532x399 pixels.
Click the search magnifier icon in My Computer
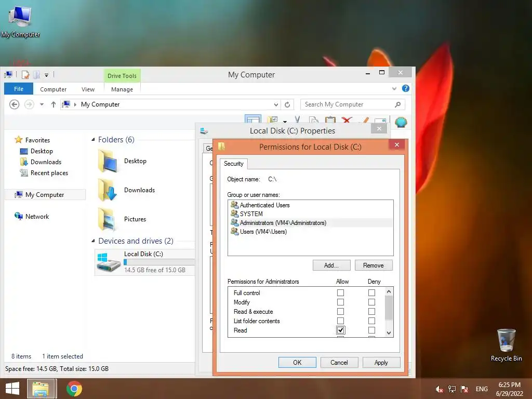397,104
